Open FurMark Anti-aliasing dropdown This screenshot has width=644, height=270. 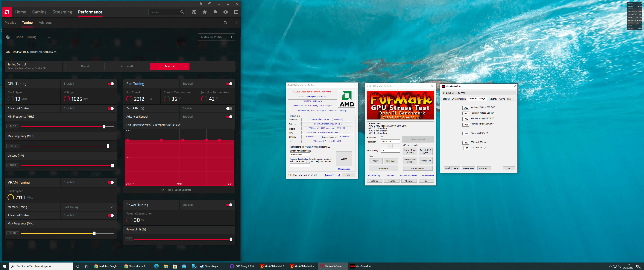tap(390, 151)
